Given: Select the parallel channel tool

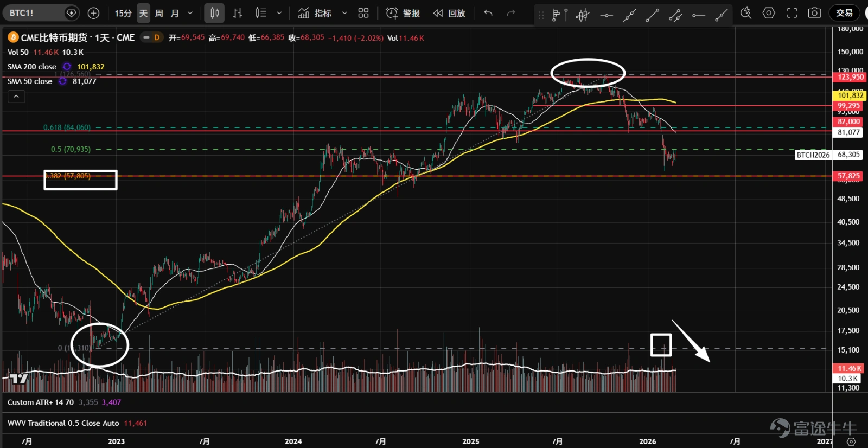Looking at the screenshot, I should point(675,15).
